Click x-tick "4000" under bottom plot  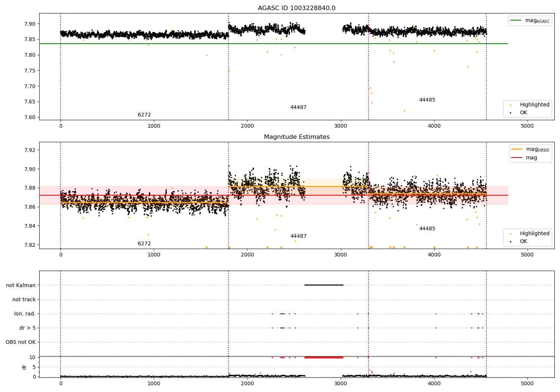434,383
